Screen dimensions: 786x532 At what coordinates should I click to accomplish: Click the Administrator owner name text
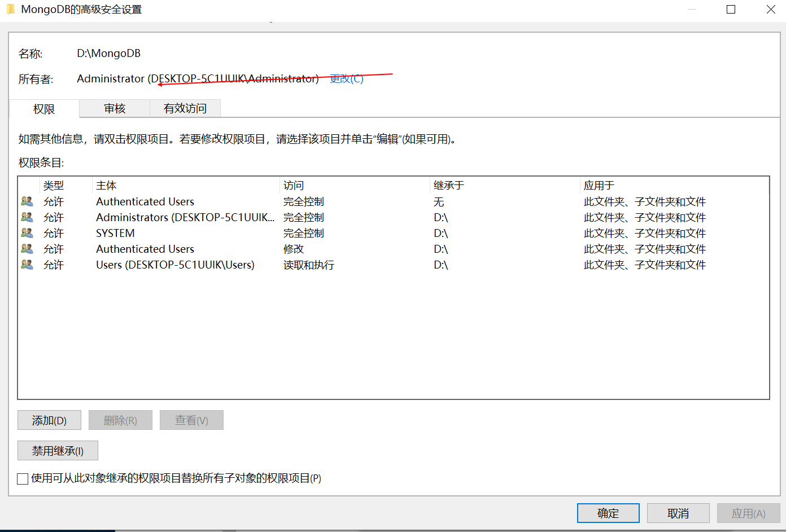[198, 79]
